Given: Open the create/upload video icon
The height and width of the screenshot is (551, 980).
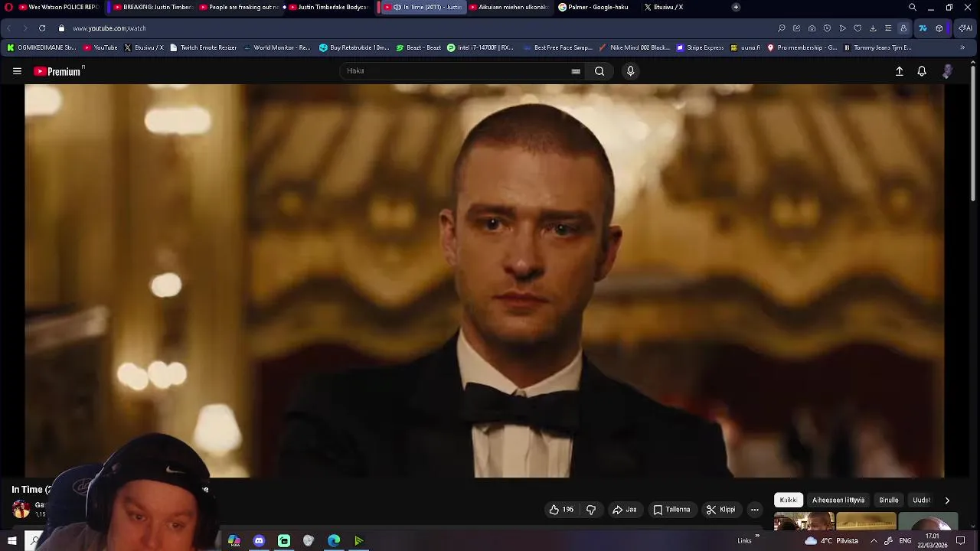Looking at the screenshot, I should [900, 71].
